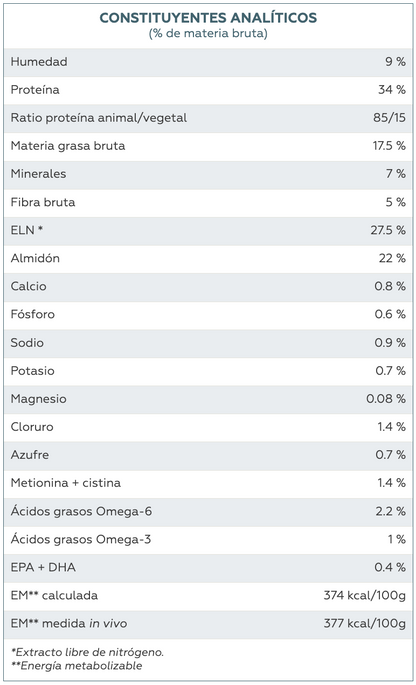Image resolution: width=416 pixels, height=685 pixels.
Task: Click the Ácidos grasos Omega-6 label
Action: (81, 511)
